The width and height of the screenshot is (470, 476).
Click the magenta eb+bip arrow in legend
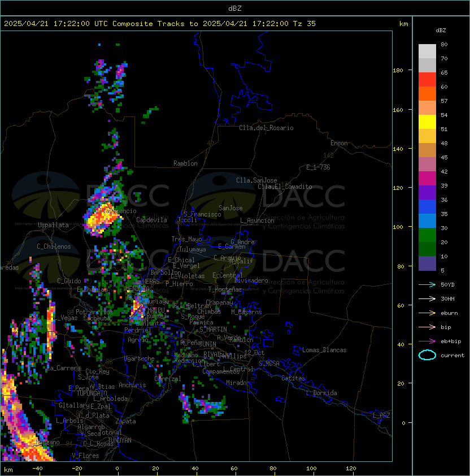pyautogui.click(x=427, y=341)
